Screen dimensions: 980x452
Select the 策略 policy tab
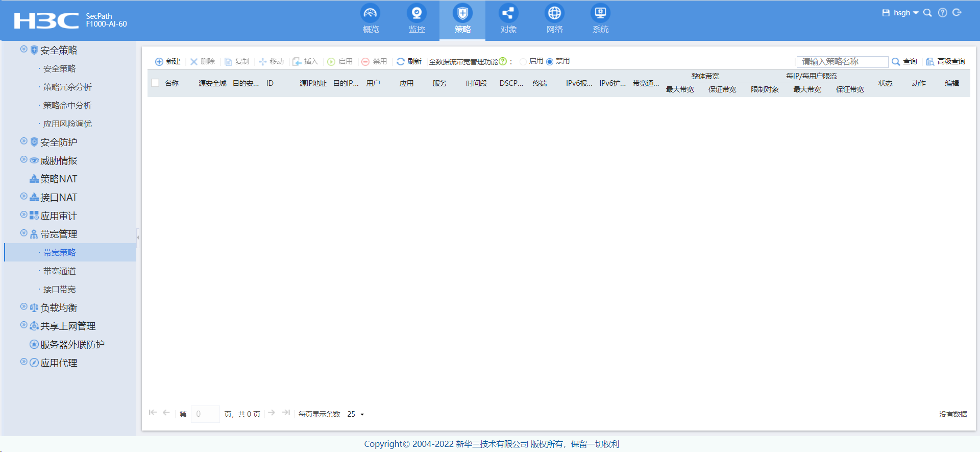(462, 20)
